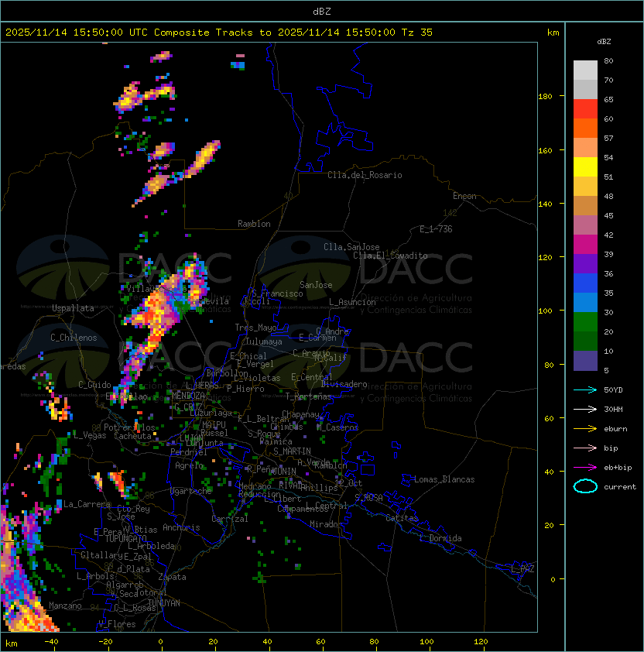Select the dark green swatch between 20 and 10
The height and width of the screenshot is (652, 644).
[x=585, y=341]
